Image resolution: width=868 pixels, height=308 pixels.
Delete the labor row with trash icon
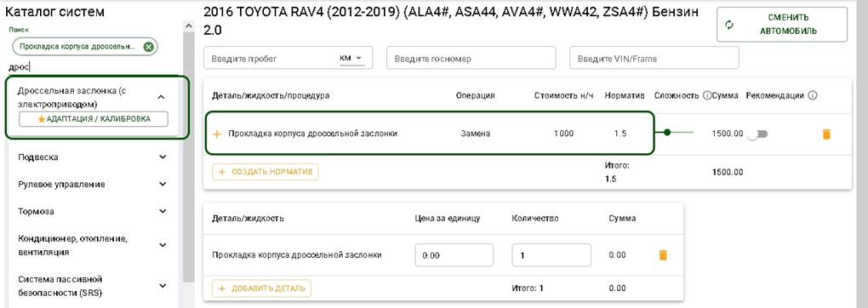pos(826,134)
